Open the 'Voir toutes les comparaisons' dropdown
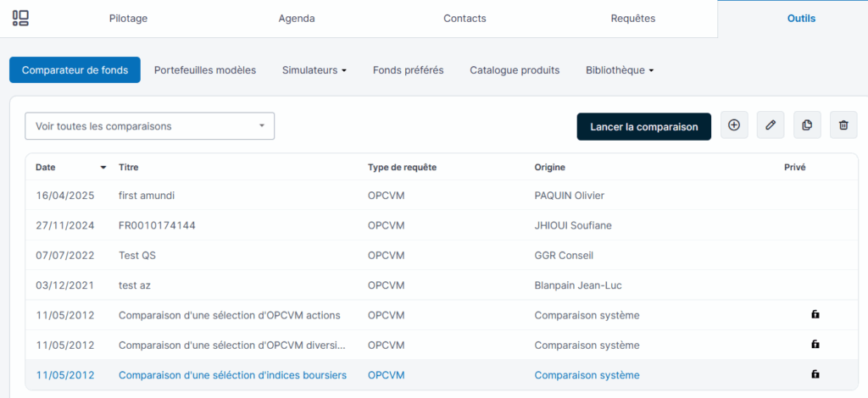The image size is (868, 398). [x=149, y=126]
